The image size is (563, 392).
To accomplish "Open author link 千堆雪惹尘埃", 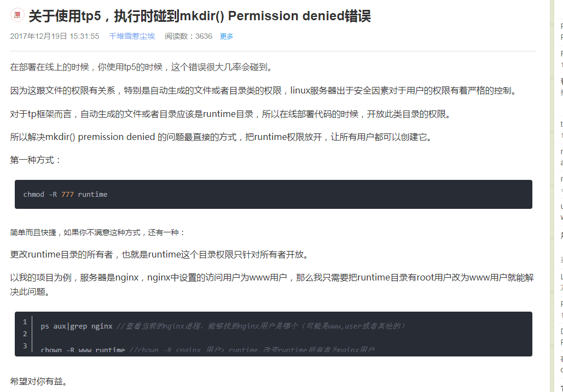I will click(x=132, y=36).
